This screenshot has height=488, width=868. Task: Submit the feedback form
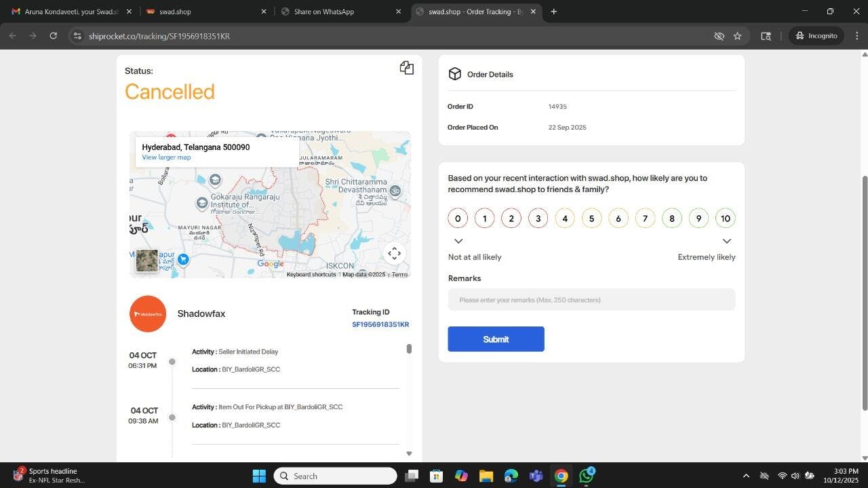(x=496, y=339)
